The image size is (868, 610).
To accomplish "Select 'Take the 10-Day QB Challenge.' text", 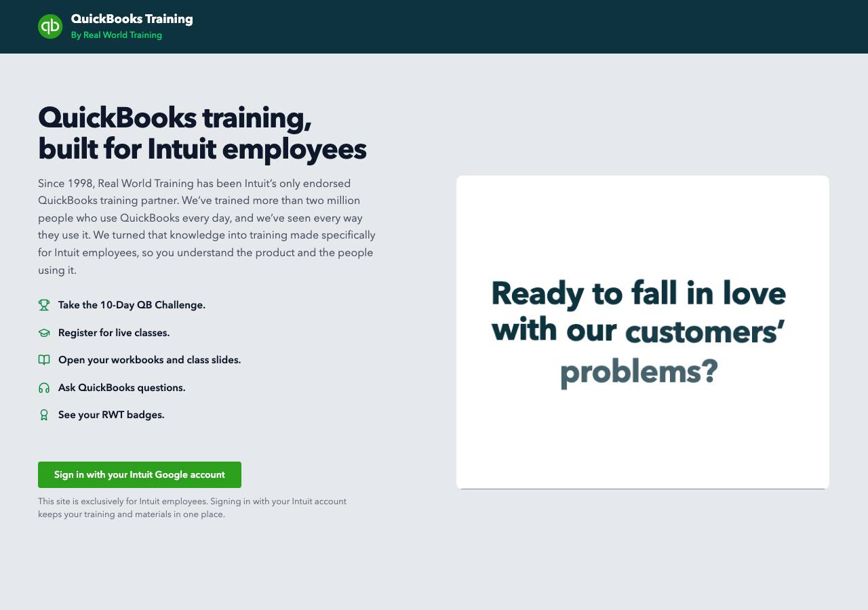I will click(132, 305).
